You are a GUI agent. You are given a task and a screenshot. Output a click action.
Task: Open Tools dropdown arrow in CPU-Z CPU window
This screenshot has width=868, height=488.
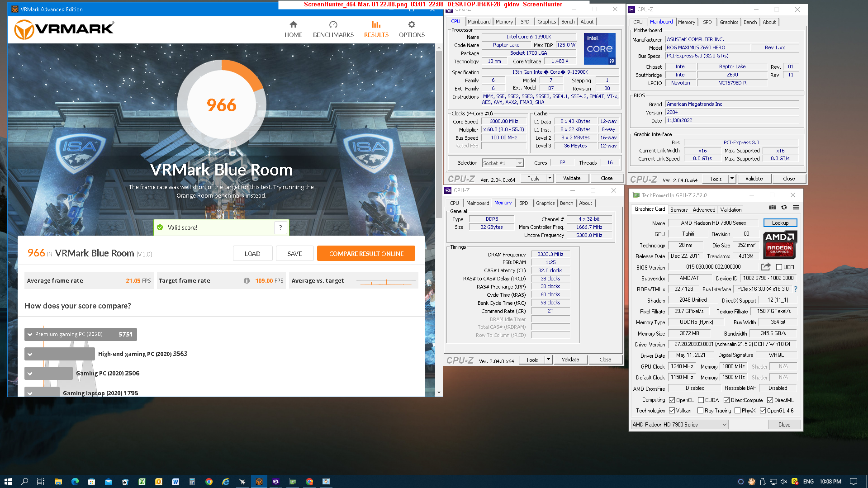tap(550, 178)
